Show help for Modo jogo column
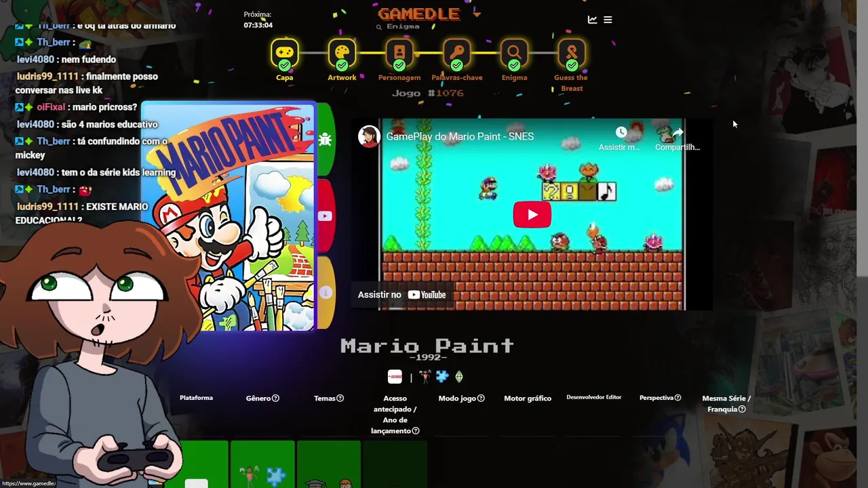This screenshot has height=488, width=868. (x=481, y=399)
